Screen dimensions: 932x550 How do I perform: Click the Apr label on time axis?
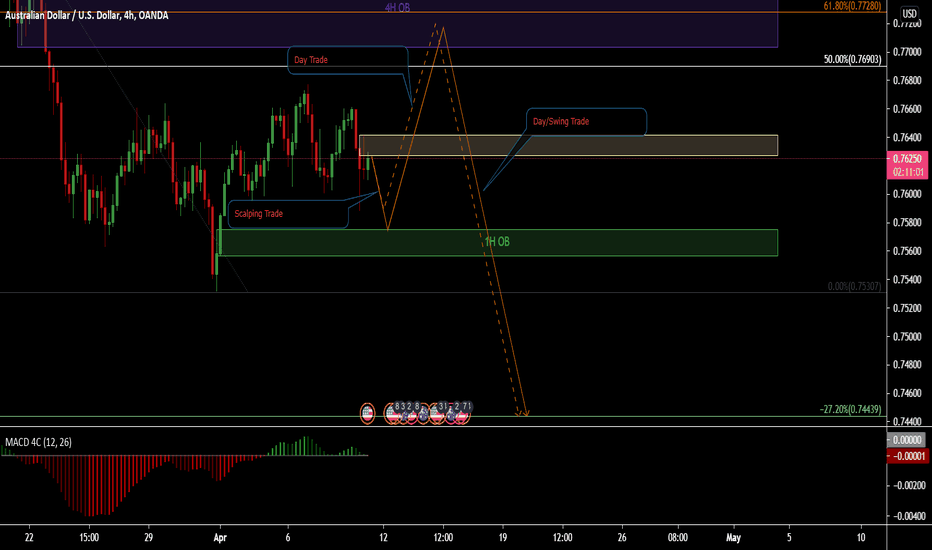tap(221, 538)
